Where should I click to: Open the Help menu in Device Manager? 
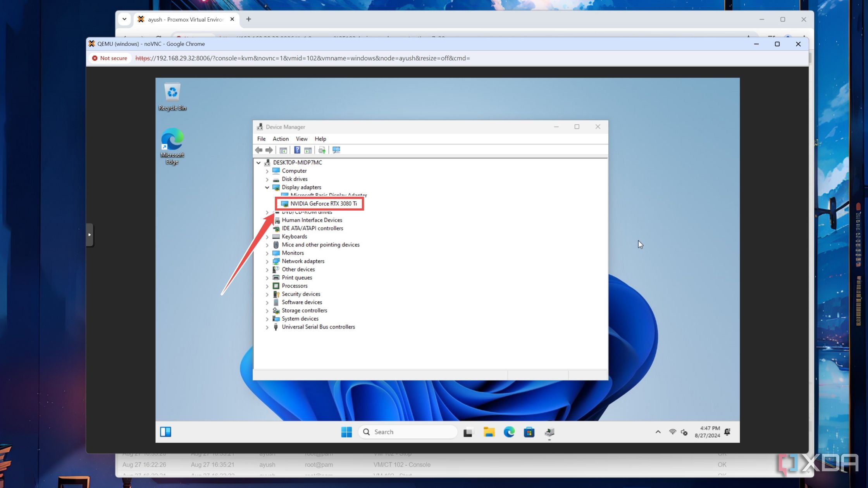pos(320,139)
